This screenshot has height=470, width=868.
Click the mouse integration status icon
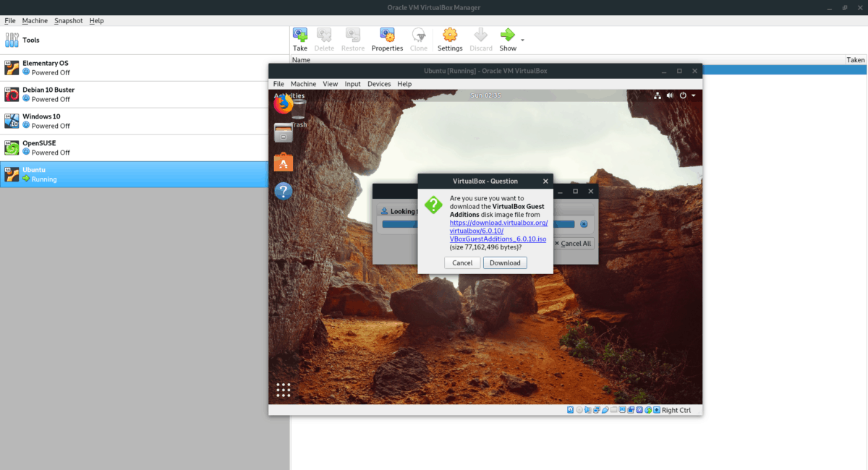tap(648, 410)
